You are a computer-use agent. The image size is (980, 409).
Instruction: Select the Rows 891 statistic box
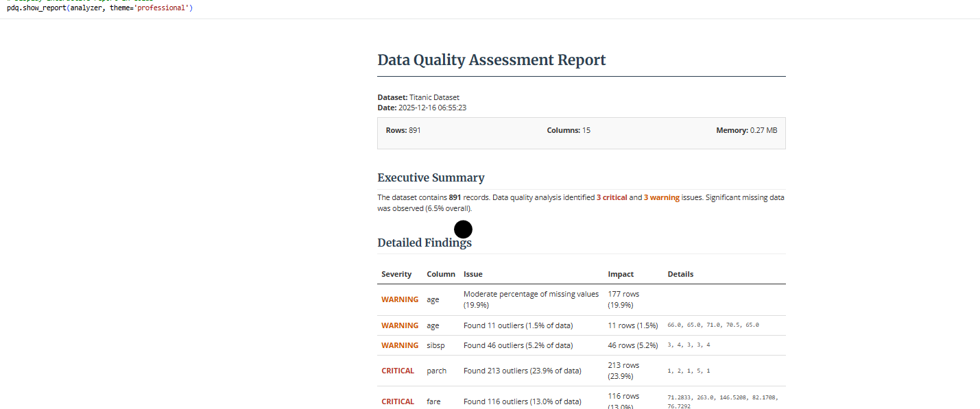tap(403, 129)
